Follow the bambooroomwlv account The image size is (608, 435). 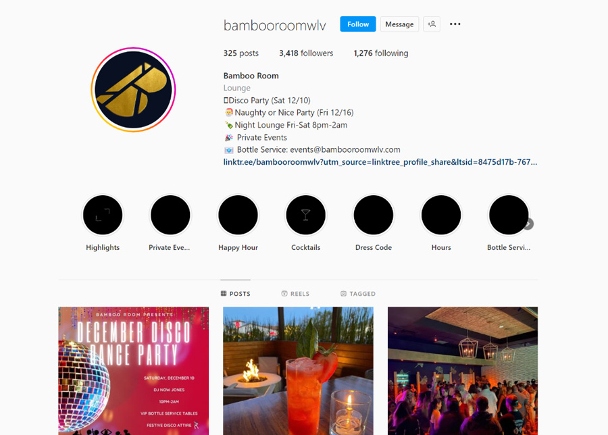click(358, 24)
